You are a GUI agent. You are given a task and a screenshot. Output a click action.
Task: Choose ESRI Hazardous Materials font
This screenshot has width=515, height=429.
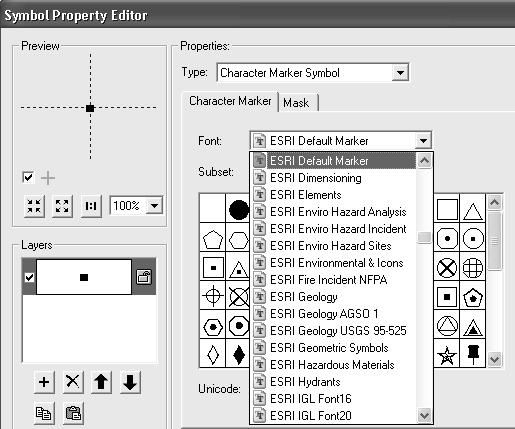coord(333,365)
